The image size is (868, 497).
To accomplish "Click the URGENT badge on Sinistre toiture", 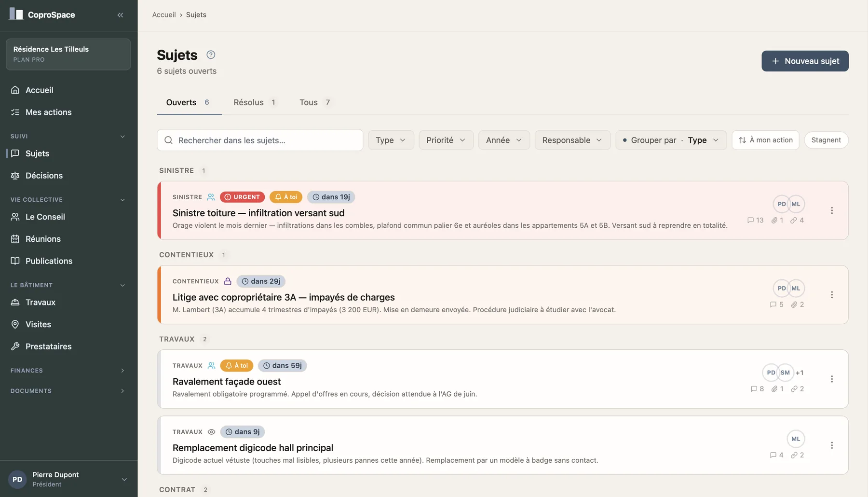I will [242, 197].
